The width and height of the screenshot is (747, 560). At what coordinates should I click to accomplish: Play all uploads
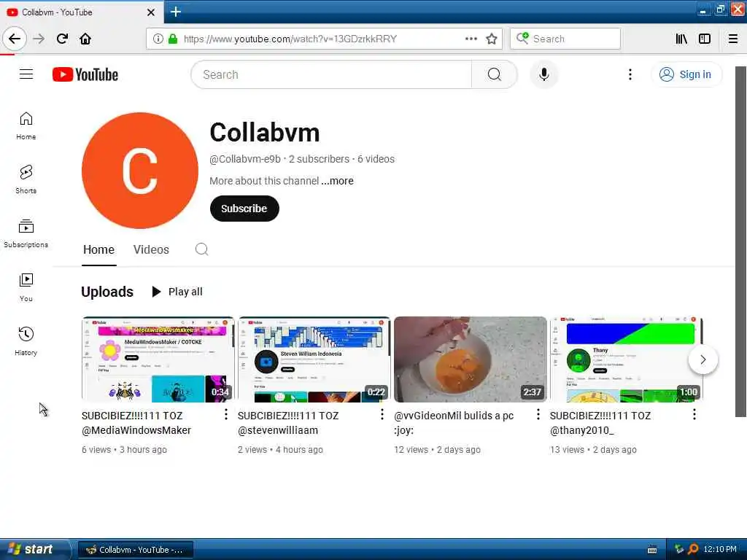click(x=177, y=292)
